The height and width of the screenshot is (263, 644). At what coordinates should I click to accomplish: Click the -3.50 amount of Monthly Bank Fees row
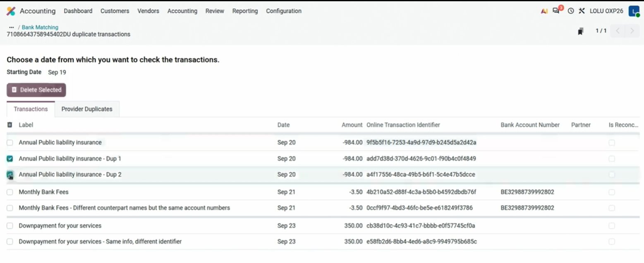(356, 192)
